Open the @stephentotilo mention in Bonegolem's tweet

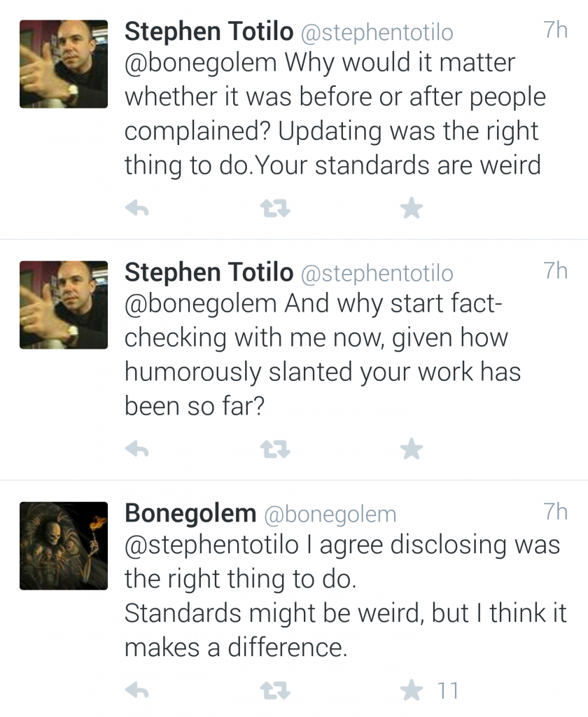(x=211, y=545)
